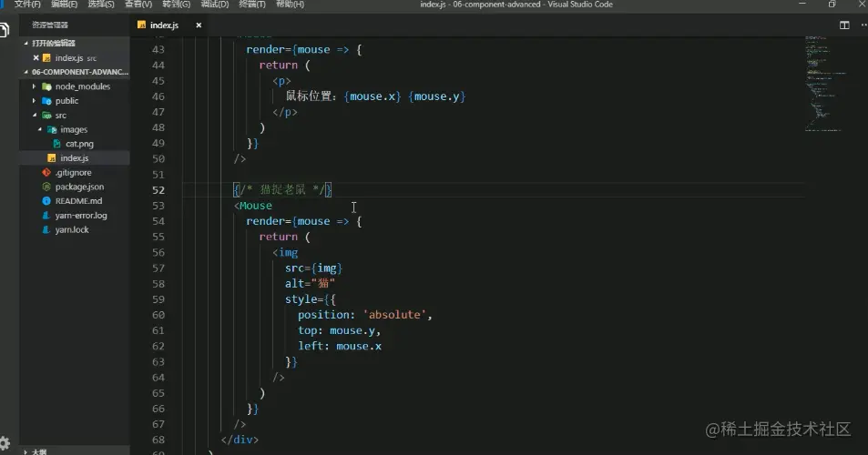Click the Explorer (资源管理器) panel title
Image resolution: width=868 pixels, height=455 pixels.
pyautogui.click(x=50, y=25)
